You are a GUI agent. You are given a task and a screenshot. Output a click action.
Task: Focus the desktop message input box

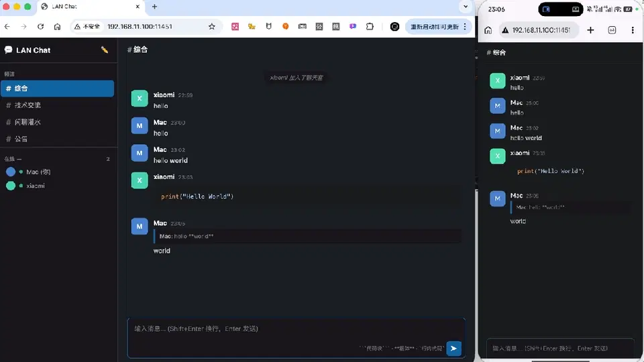click(x=296, y=337)
